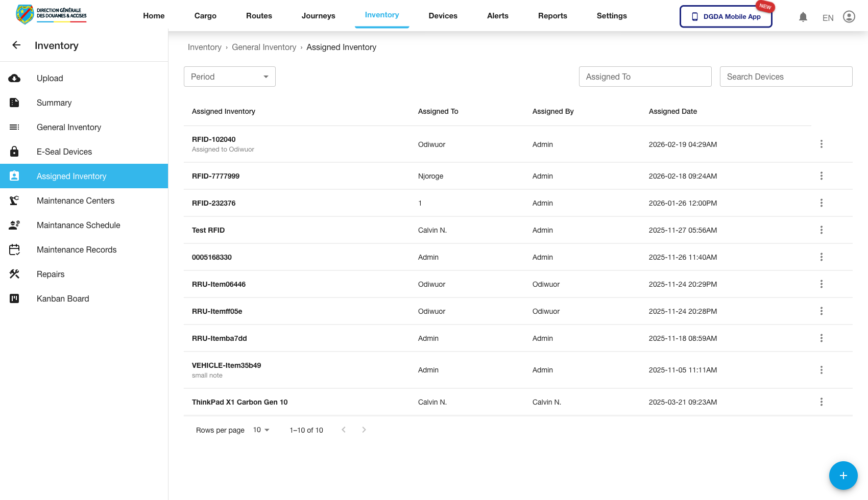Select the Kanban Board icon
The image size is (868, 500).
click(x=14, y=298)
